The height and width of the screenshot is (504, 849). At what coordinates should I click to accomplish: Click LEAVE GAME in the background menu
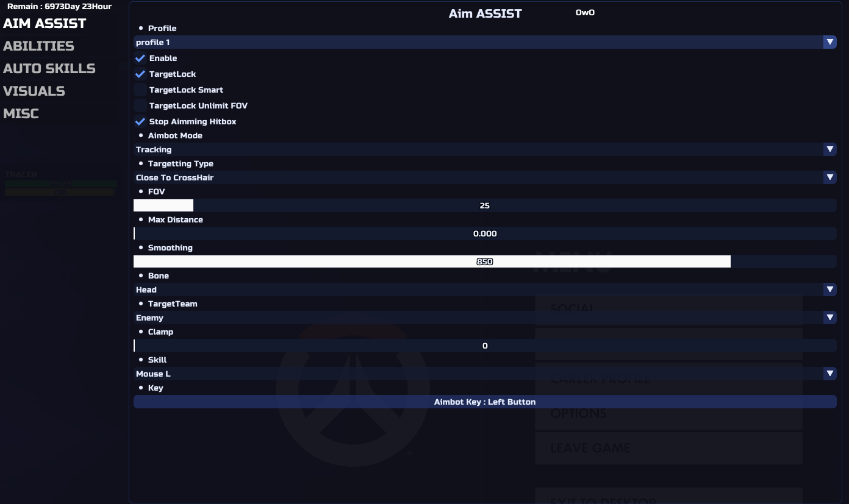click(668, 448)
